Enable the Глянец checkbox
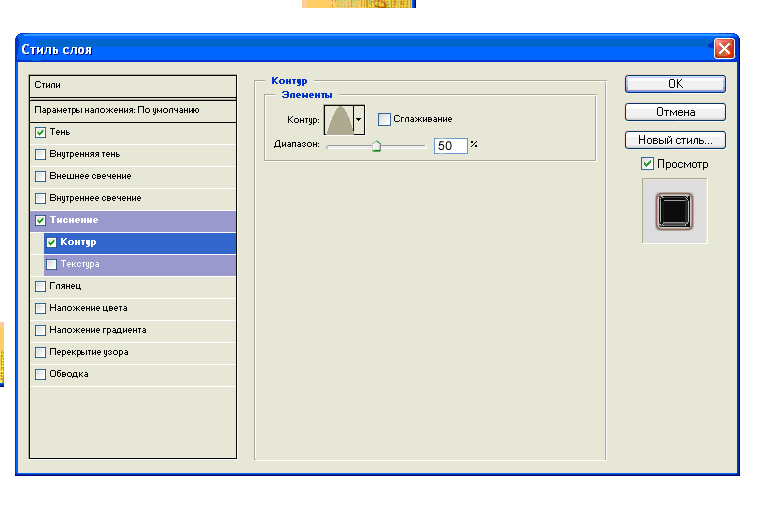 point(41,286)
